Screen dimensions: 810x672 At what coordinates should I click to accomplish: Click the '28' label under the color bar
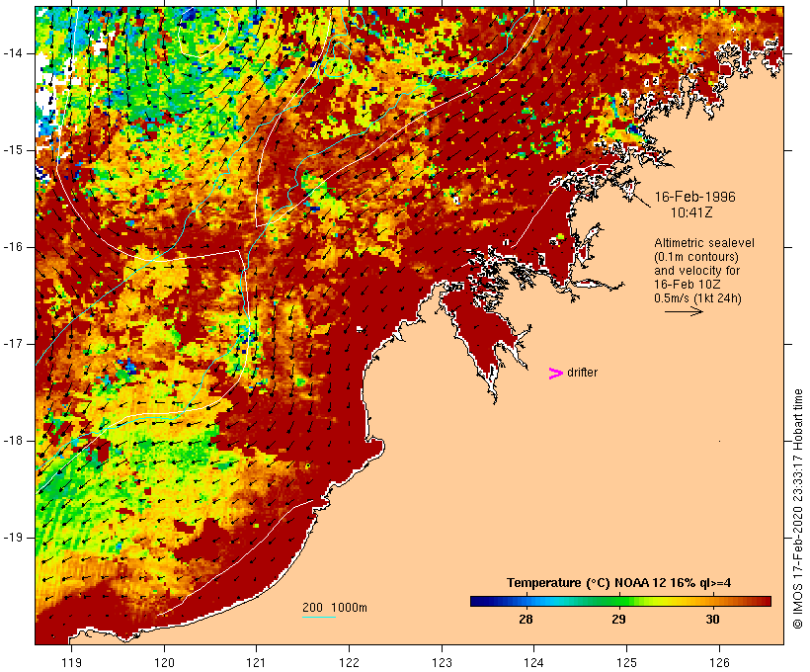point(526,619)
